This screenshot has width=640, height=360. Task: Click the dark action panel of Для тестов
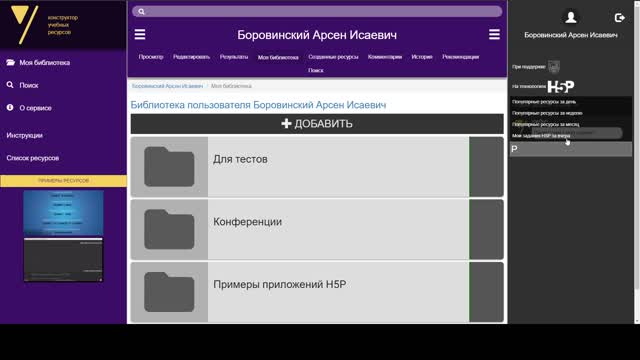pyautogui.click(x=486, y=167)
